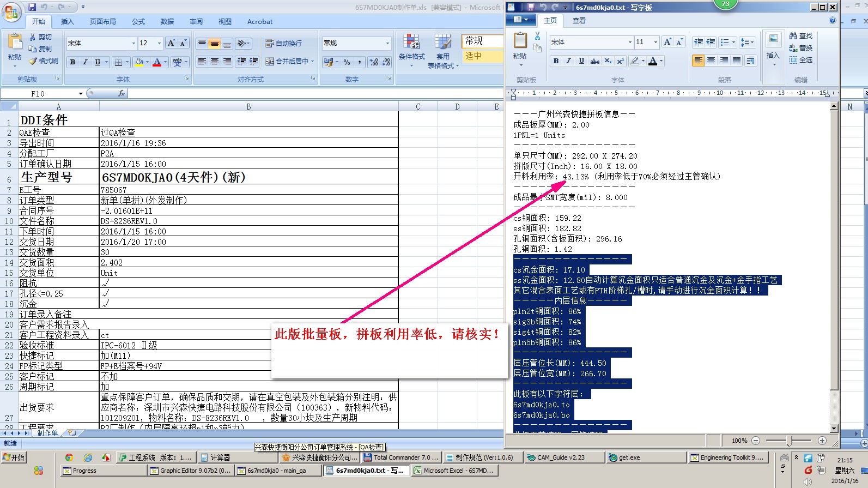Click Insert Function fx icon

[x=122, y=94]
